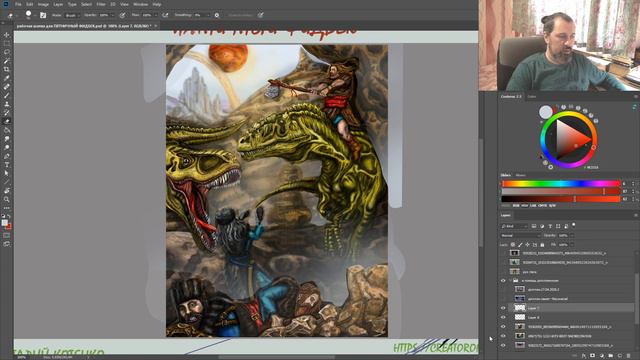Open the Filter menu
Screen dimensions: 640x360
click(x=101, y=4)
